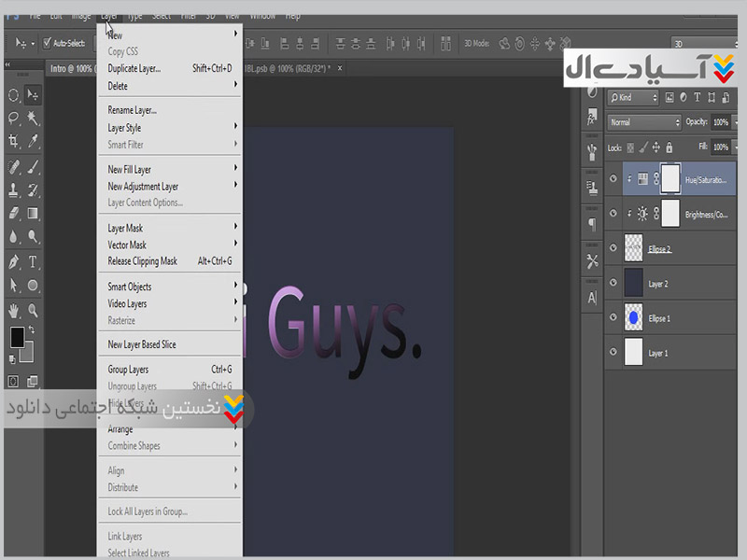Select the Eyedropper tool
The image size is (747, 560).
click(34, 142)
